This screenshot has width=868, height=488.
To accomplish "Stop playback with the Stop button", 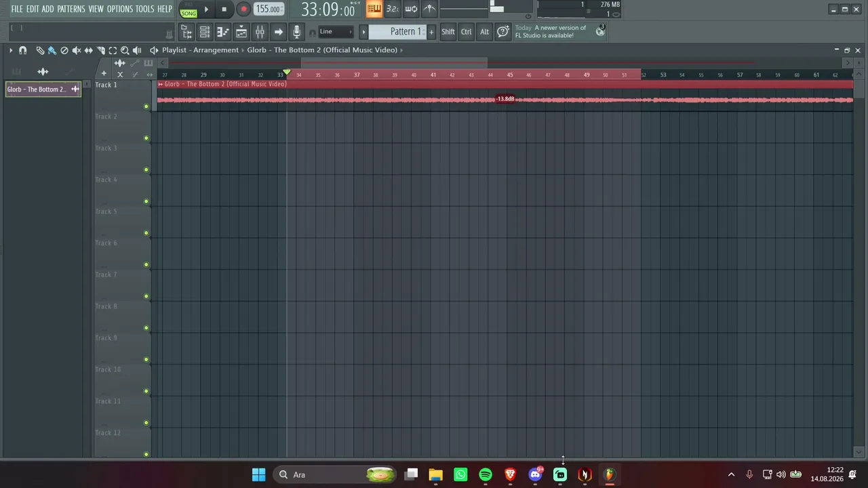I will click(224, 9).
